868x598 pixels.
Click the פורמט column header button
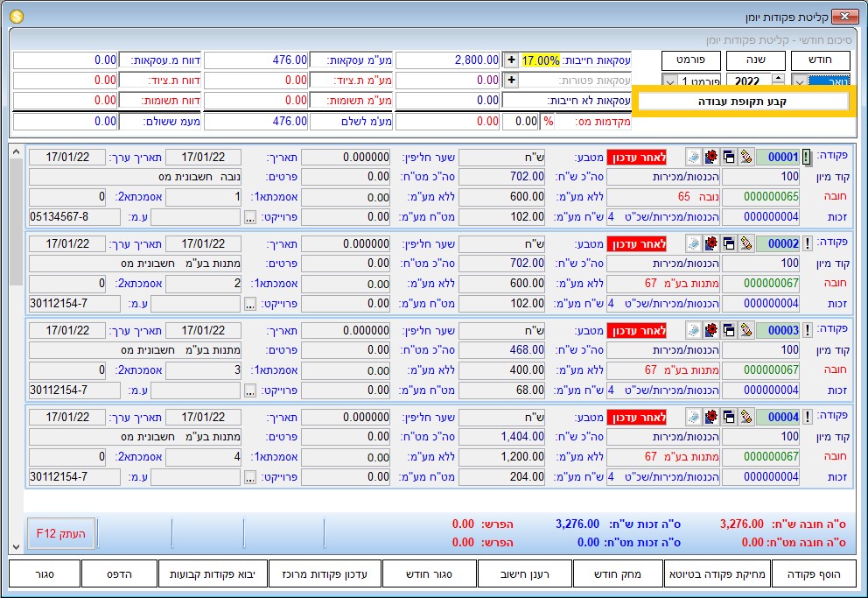click(x=691, y=60)
